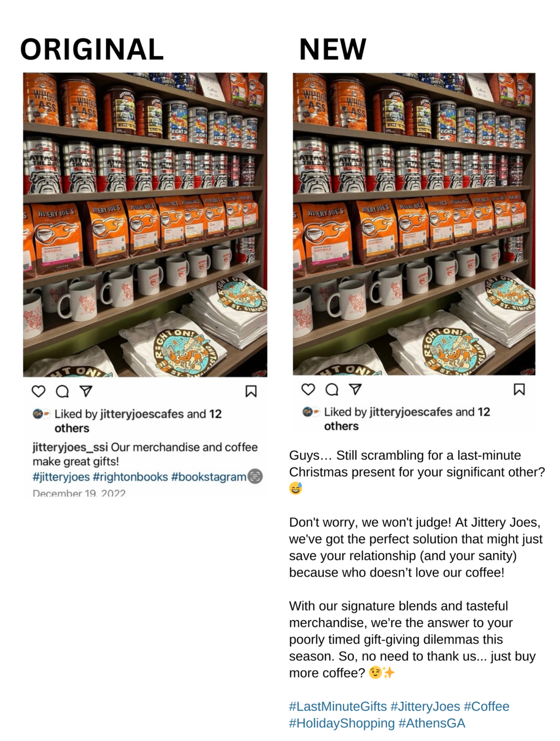Image resolution: width=560 pixels, height=741 pixels.
Task: View the 12 others who liked original
Action: pos(138,421)
